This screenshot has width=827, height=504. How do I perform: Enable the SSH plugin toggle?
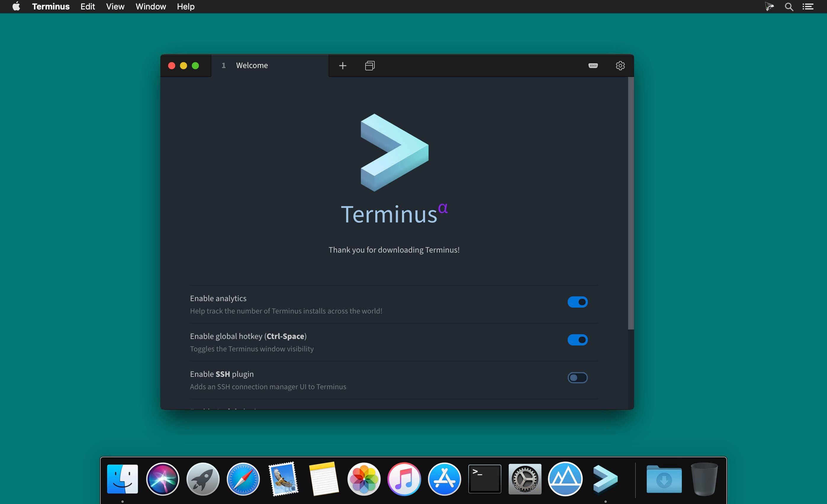tap(577, 378)
